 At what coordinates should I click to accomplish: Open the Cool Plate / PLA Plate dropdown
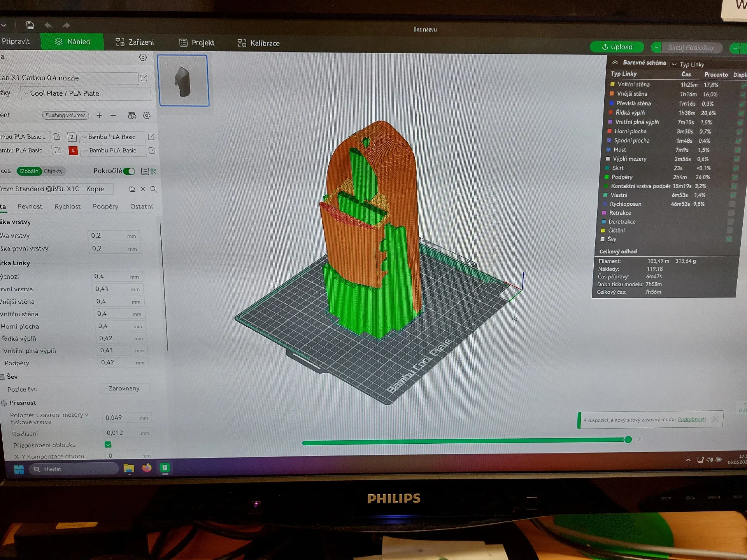pyautogui.click(x=86, y=93)
